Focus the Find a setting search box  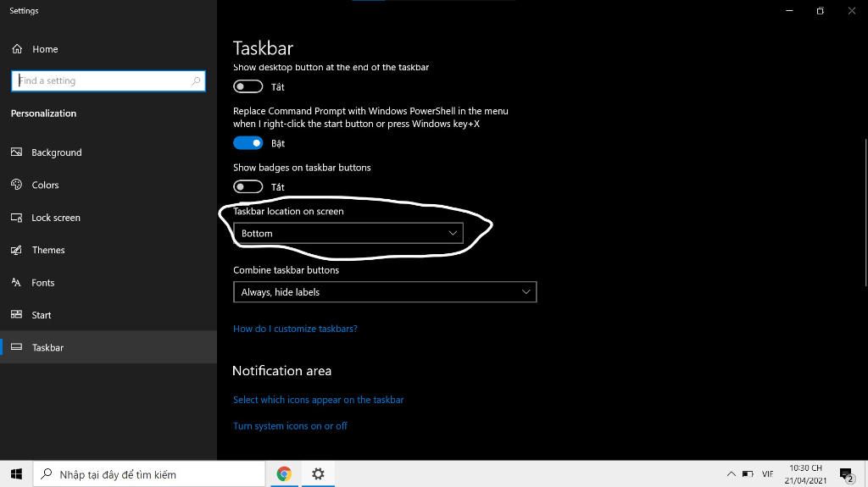pyautogui.click(x=108, y=80)
